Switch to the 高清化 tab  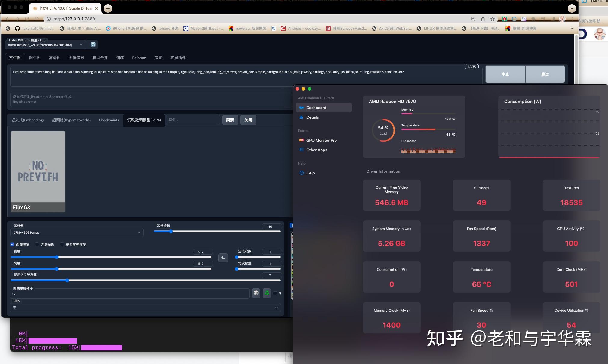[54, 58]
